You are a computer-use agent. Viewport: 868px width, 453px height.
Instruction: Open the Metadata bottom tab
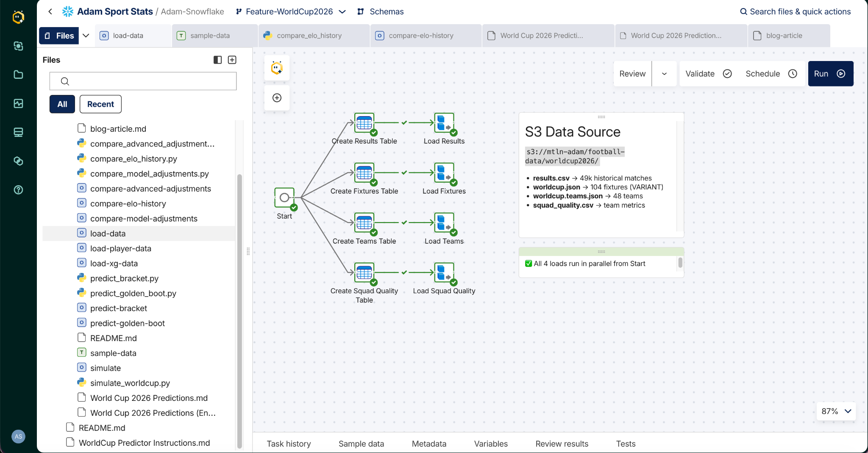[x=429, y=444]
